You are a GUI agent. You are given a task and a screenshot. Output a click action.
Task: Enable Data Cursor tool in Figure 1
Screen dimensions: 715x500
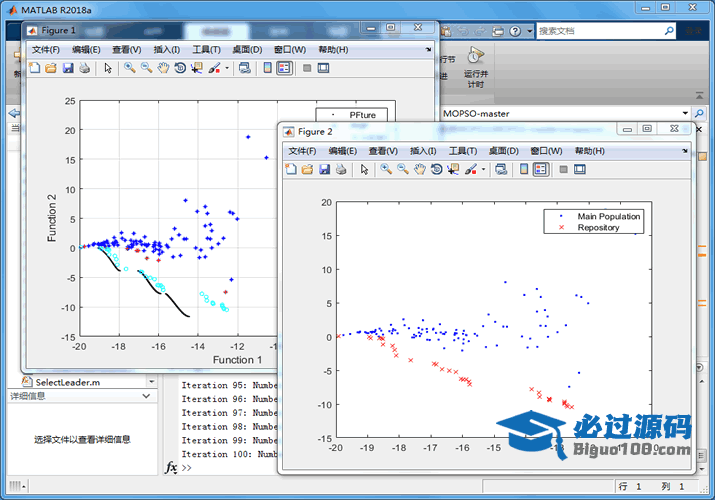pyautogui.click(x=197, y=68)
